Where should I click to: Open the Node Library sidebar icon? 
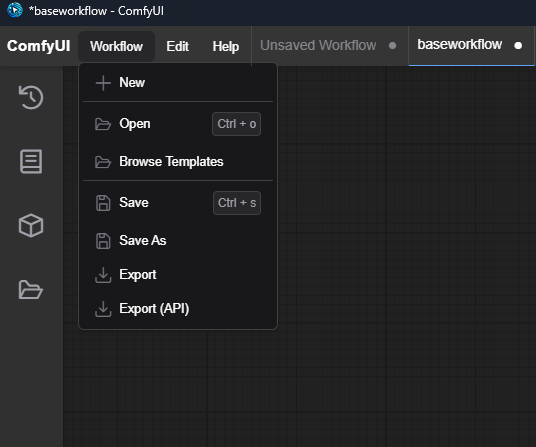pyautogui.click(x=31, y=161)
